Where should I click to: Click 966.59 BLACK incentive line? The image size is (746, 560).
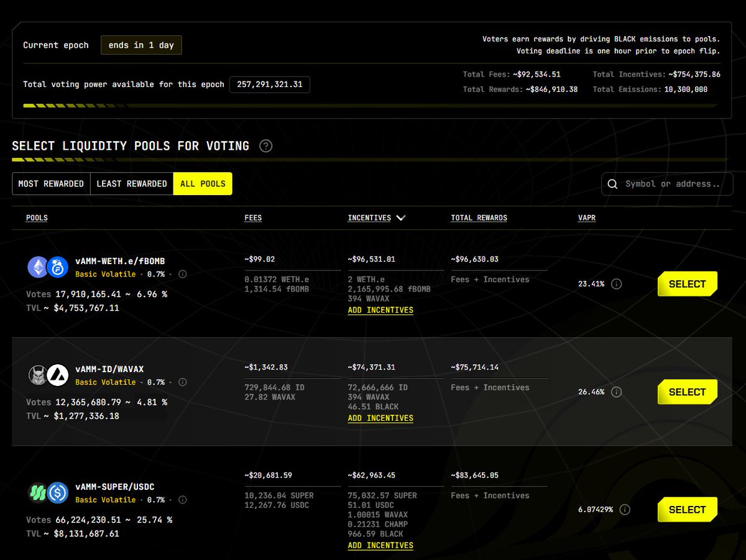coord(375,534)
